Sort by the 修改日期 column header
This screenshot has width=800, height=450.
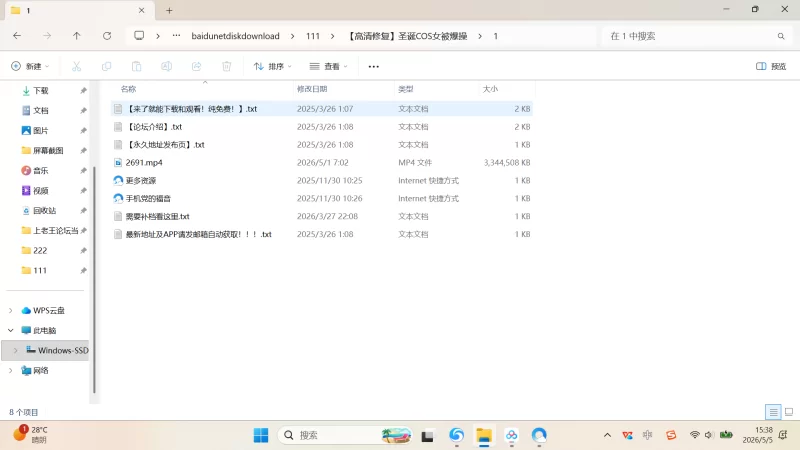point(312,89)
